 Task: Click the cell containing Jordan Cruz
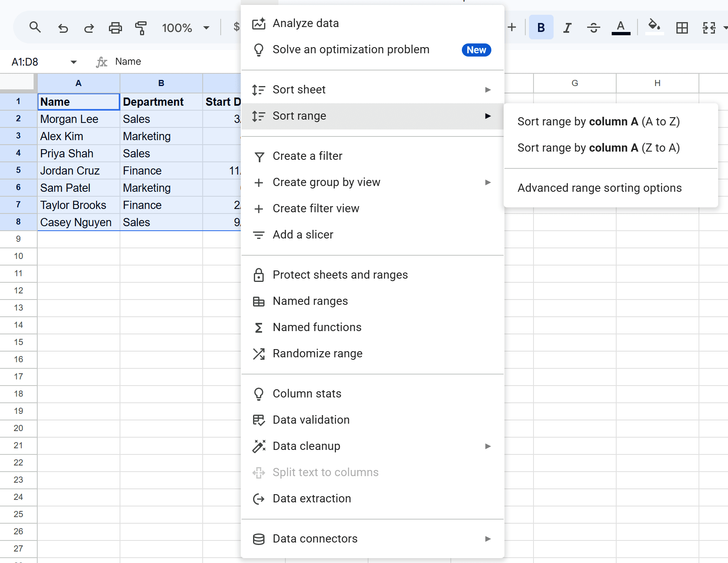(x=79, y=170)
